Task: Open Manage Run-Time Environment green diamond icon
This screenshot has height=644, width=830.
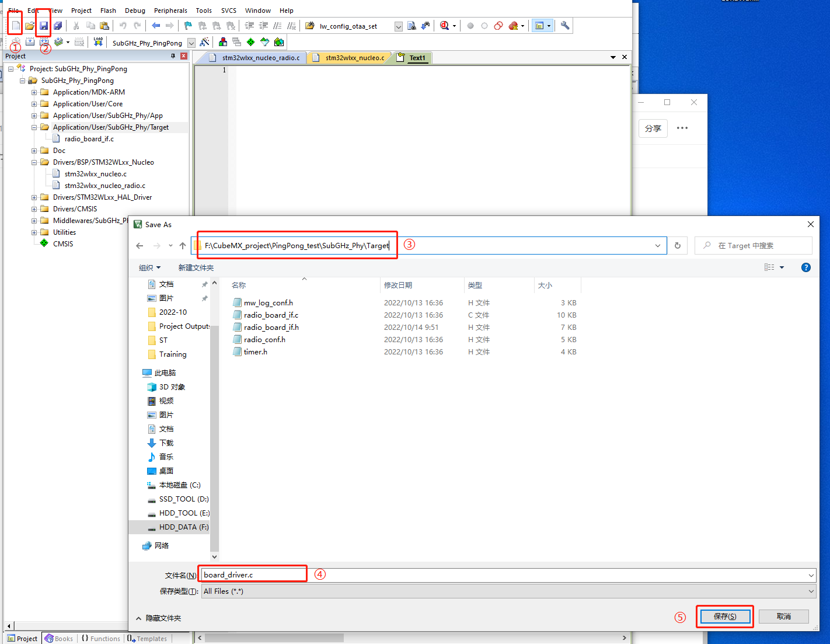Action: (251, 42)
